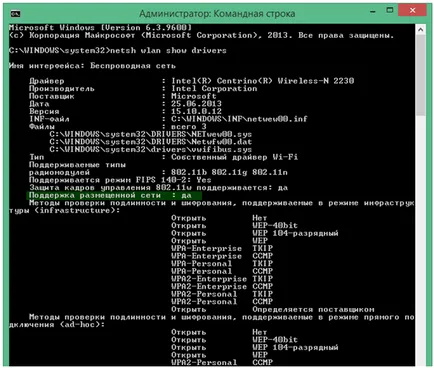Click the FIPS 140-2 mode line
The height and width of the screenshot is (368, 434).
pos(120,180)
